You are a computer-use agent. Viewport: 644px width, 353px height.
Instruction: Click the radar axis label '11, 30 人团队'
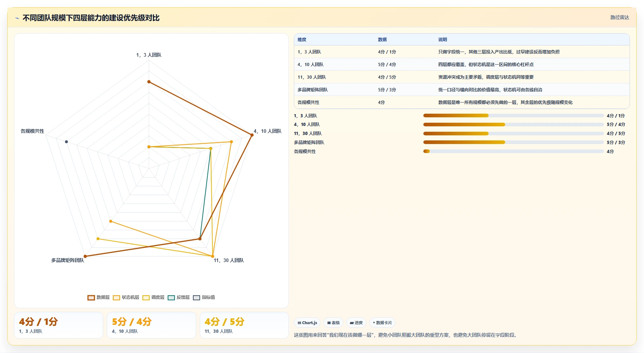[x=229, y=261]
